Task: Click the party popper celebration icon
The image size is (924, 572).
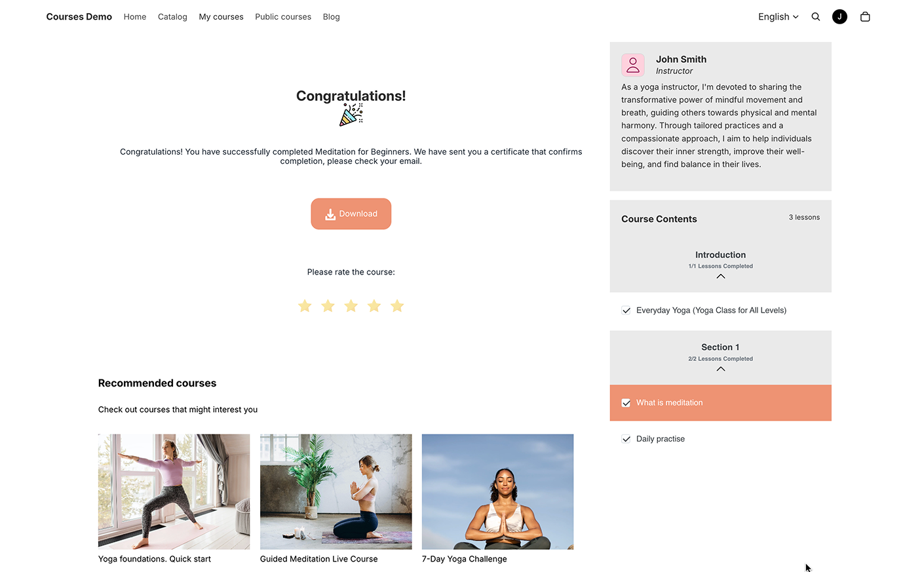Action: coord(351,115)
